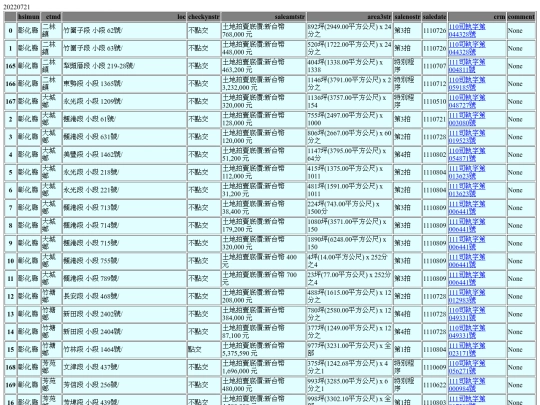Screen dimensions: 540x405
Task: Click the 'ctmd' column header
Action: point(51,17)
